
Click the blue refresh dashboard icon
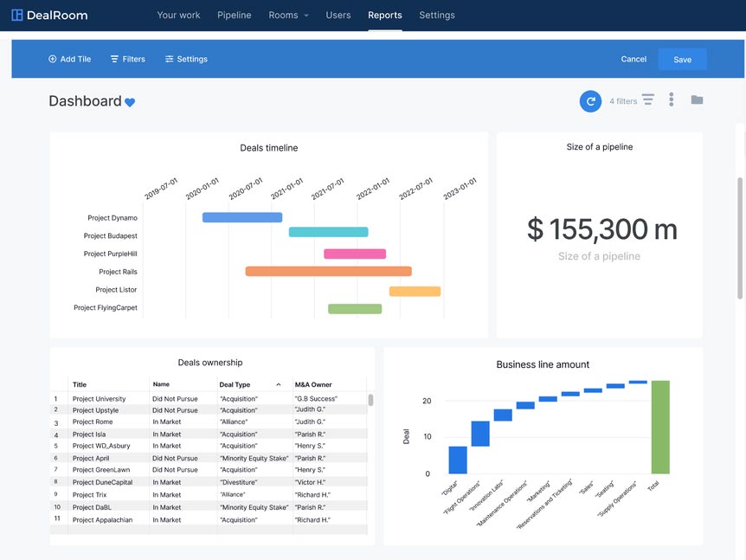590,101
